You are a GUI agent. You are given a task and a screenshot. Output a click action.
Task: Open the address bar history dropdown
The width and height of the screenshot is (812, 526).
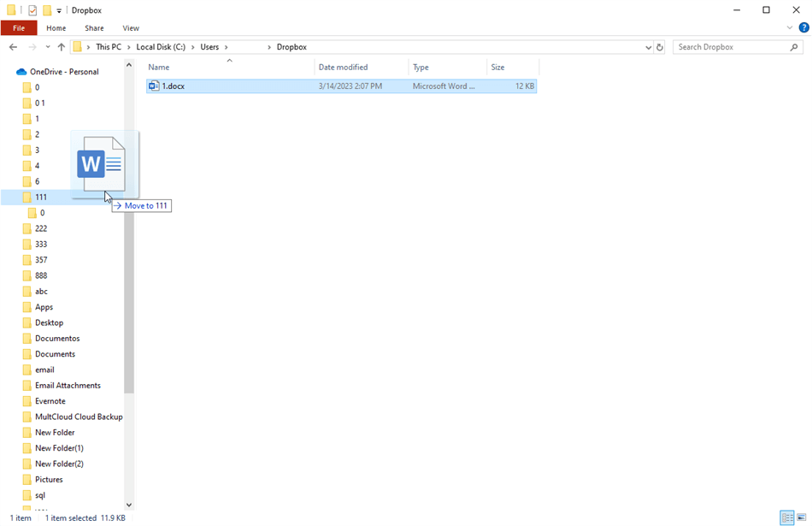648,47
